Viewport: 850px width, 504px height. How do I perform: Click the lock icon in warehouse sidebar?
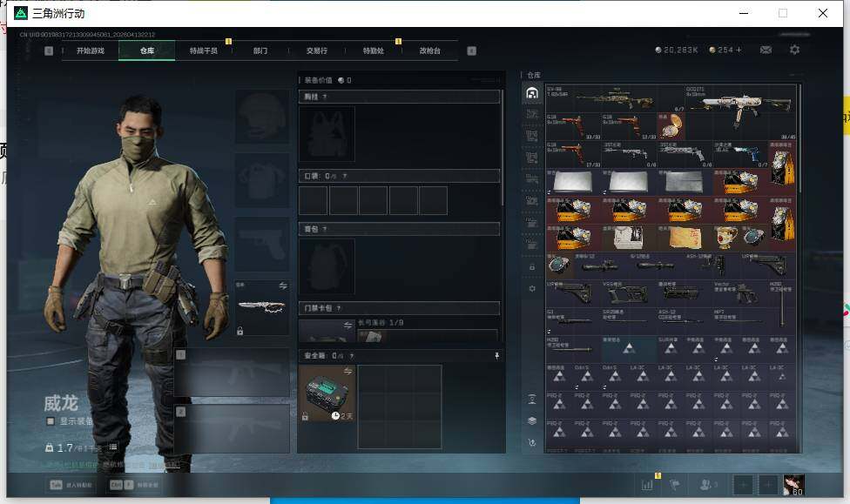532,266
